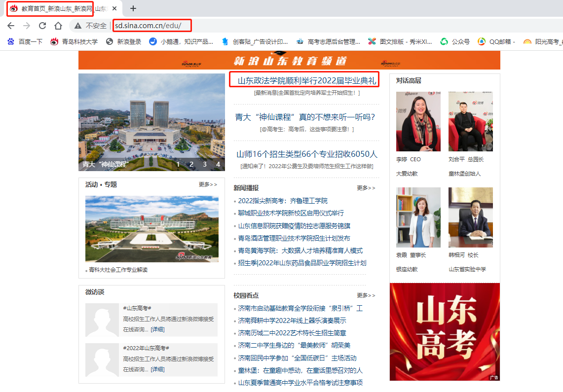This screenshot has height=392, width=563.
Task: Open the 图文排版 秀米 bookmark
Action: click(400, 41)
